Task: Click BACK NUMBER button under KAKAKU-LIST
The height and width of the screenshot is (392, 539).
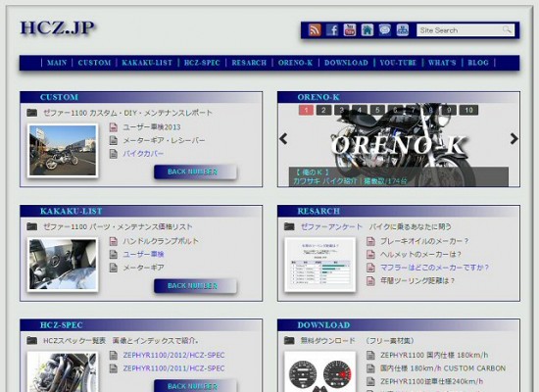Action: click(195, 286)
